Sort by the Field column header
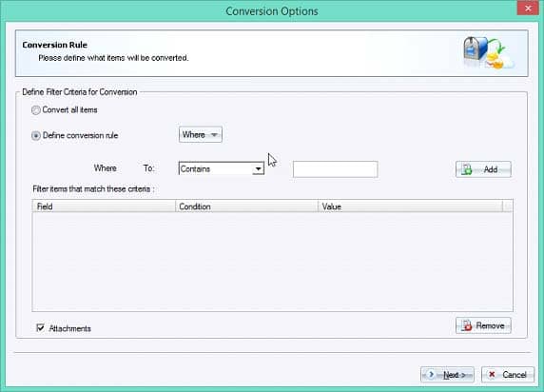 point(104,206)
